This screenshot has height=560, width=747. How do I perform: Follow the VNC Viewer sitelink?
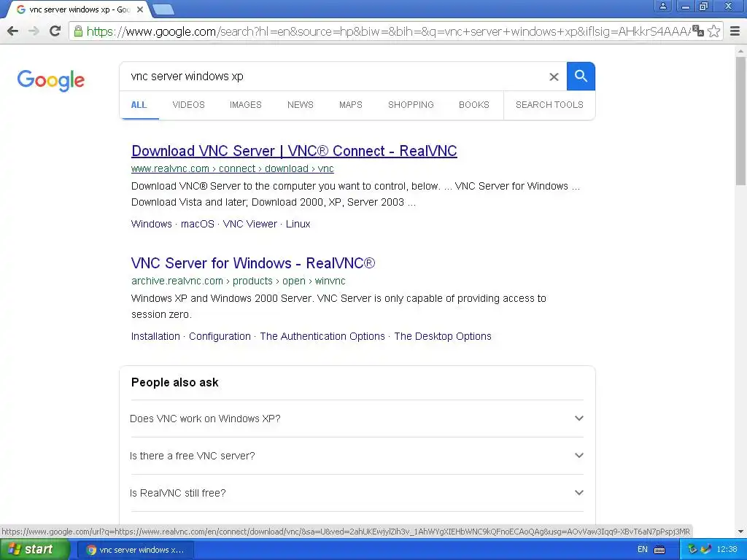[x=249, y=224]
